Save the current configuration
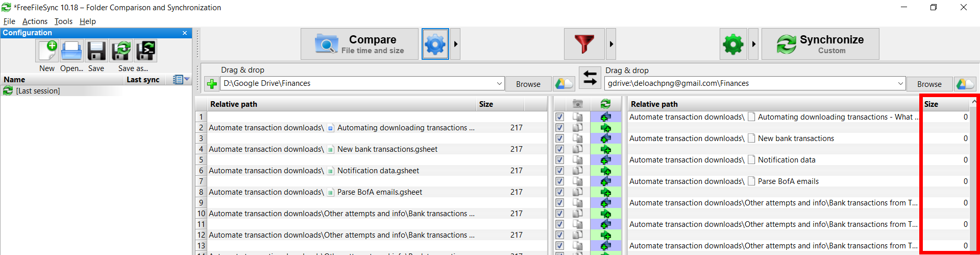 96,51
